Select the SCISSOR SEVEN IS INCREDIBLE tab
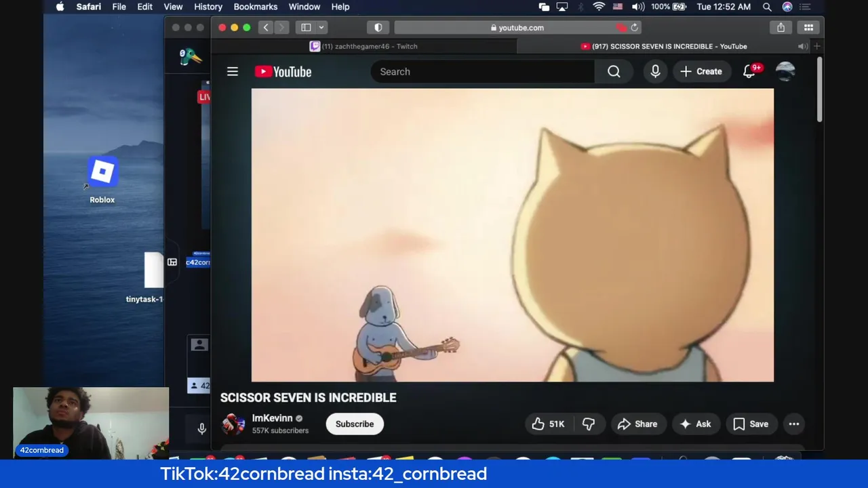The width and height of the screenshot is (868, 488). click(x=663, y=46)
